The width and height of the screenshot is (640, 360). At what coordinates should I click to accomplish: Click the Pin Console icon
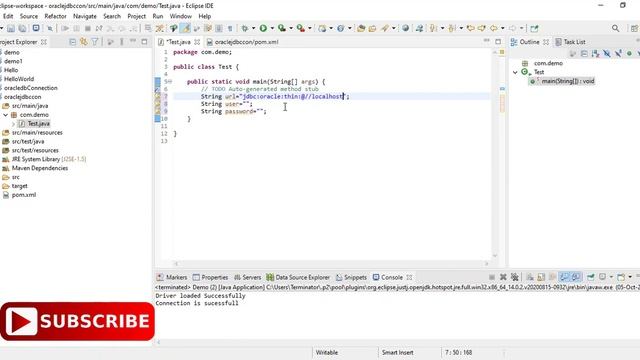[591, 277]
